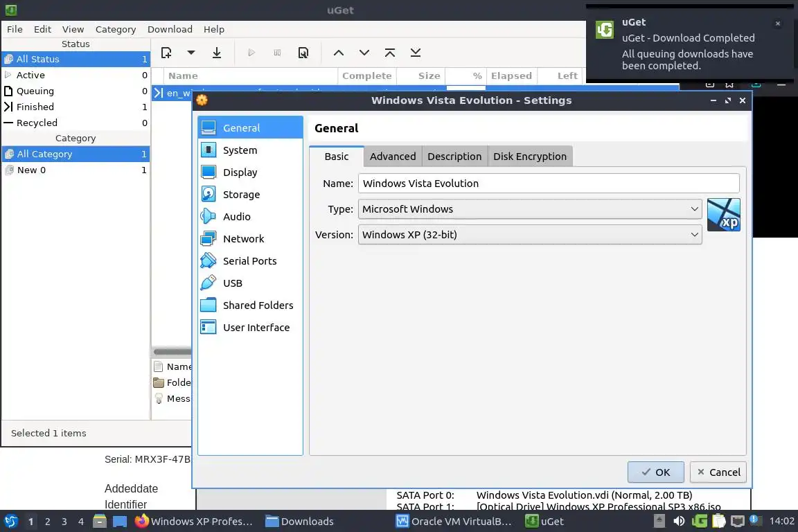Switch to workspace 3 in the taskbar
798x532 pixels.
[x=64, y=522]
